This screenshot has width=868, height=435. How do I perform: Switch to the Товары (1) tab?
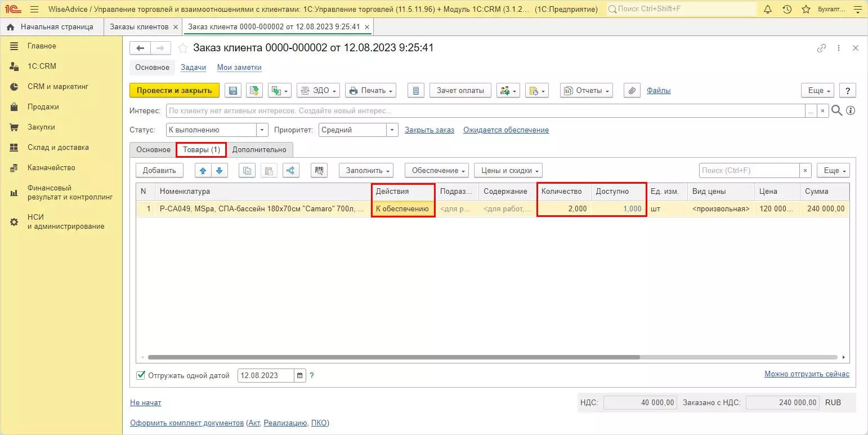[202, 150]
